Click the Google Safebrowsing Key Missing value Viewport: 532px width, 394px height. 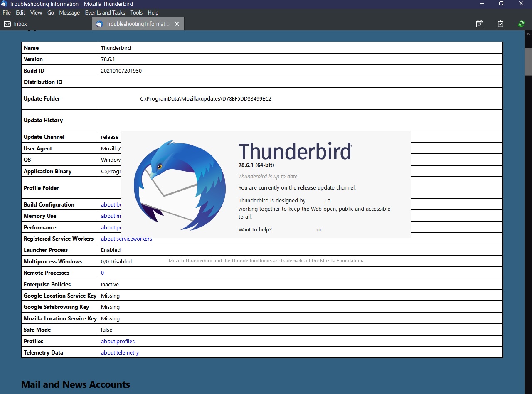tap(110, 307)
